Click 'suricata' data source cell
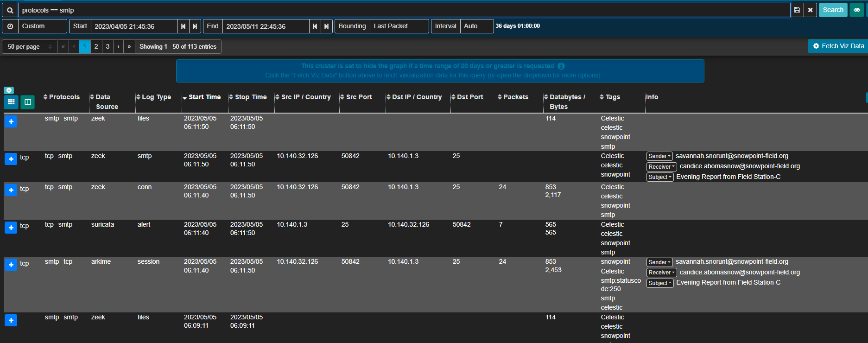 pos(102,224)
